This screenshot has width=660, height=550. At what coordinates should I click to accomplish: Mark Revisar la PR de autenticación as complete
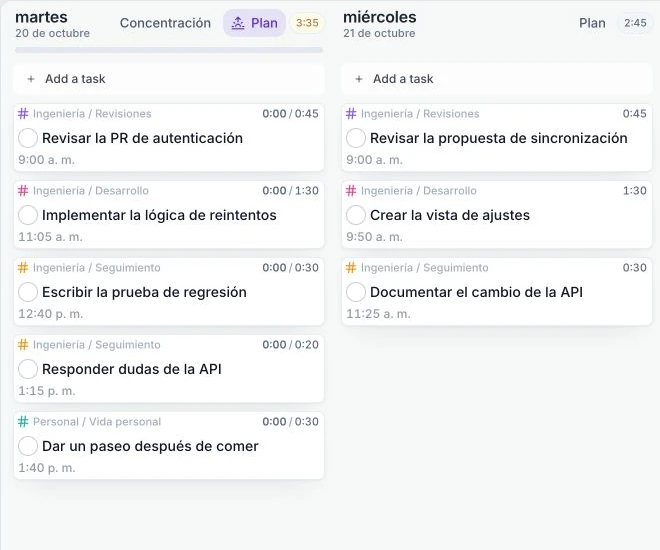pos(28,138)
